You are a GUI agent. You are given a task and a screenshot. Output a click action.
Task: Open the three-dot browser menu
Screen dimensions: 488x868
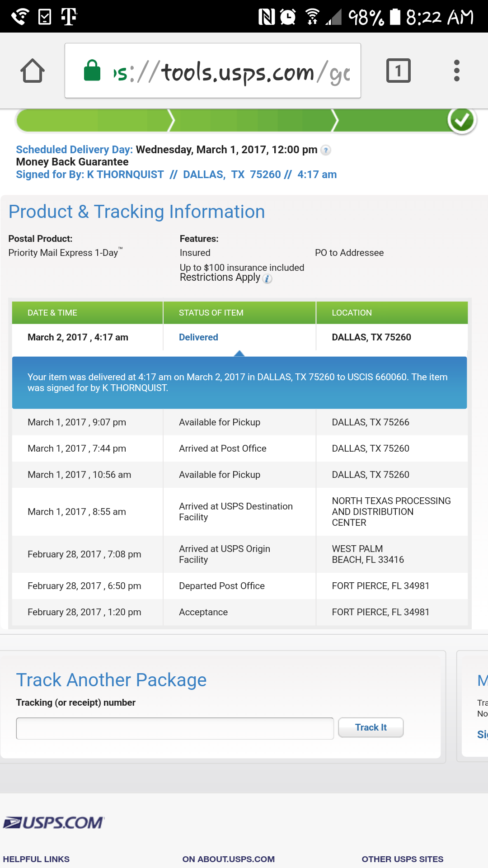tap(457, 71)
